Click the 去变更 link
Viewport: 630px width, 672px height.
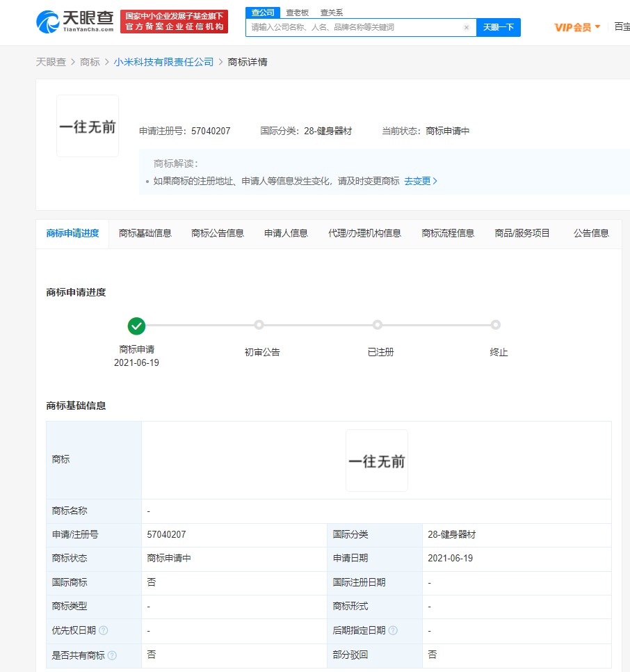point(420,181)
